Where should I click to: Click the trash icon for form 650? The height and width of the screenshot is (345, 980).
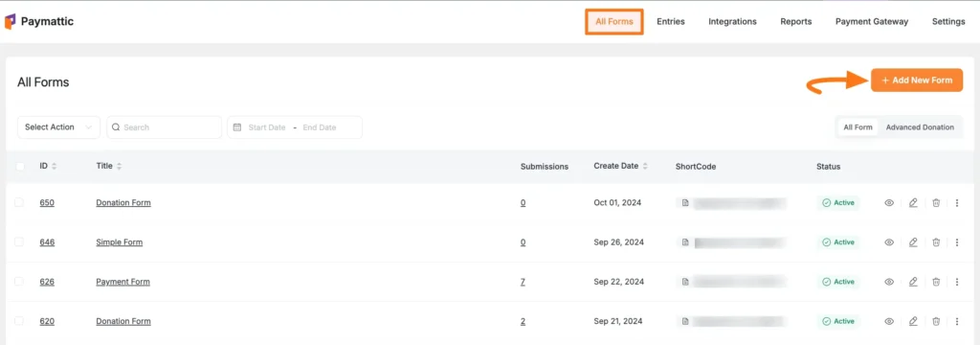(x=936, y=203)
